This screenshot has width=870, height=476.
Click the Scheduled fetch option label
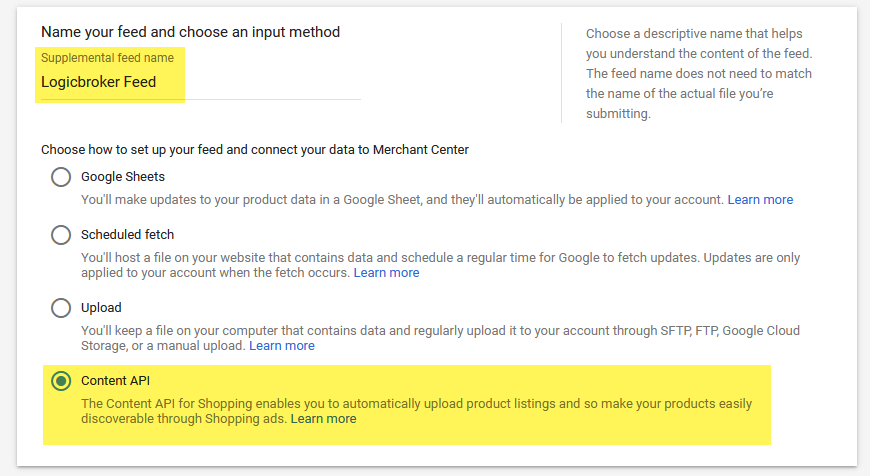click(x=127, y=235)
